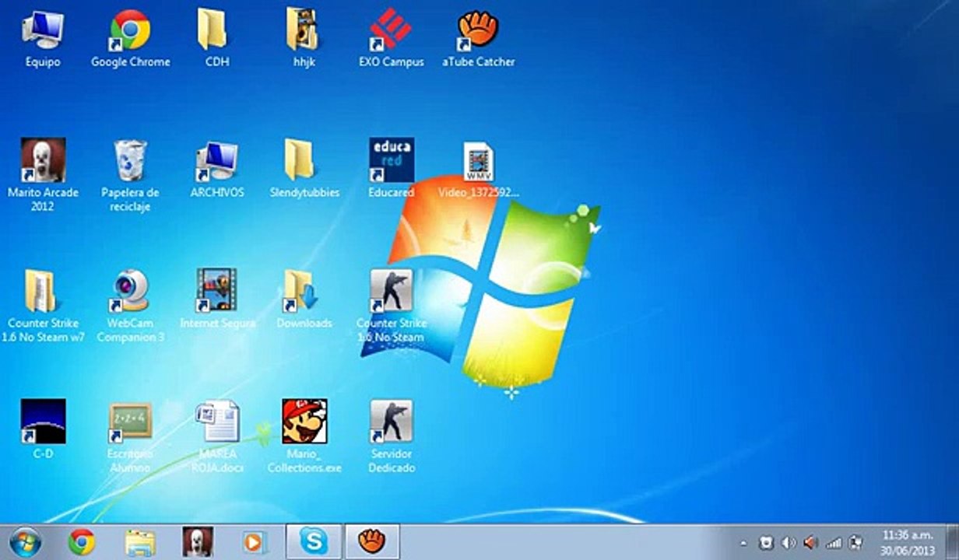Run Mario_Collections.exe
959x560 pixels.
[304, 437]
